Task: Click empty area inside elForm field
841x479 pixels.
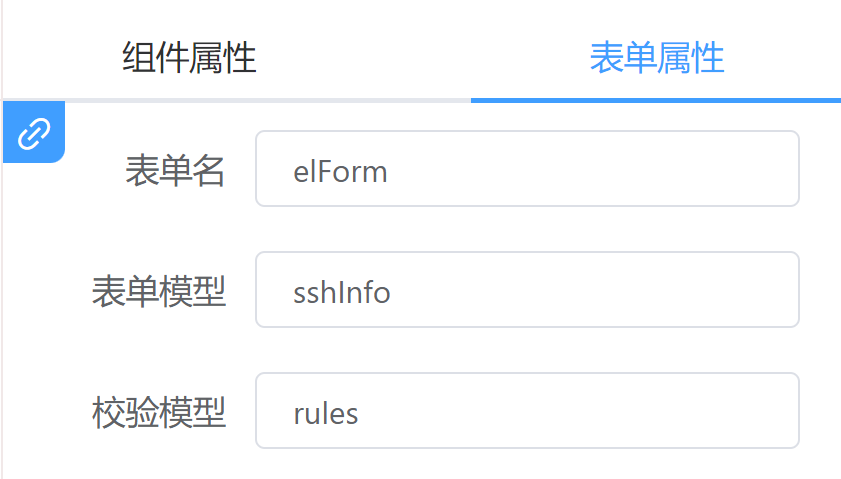Action: pos(590,168)
